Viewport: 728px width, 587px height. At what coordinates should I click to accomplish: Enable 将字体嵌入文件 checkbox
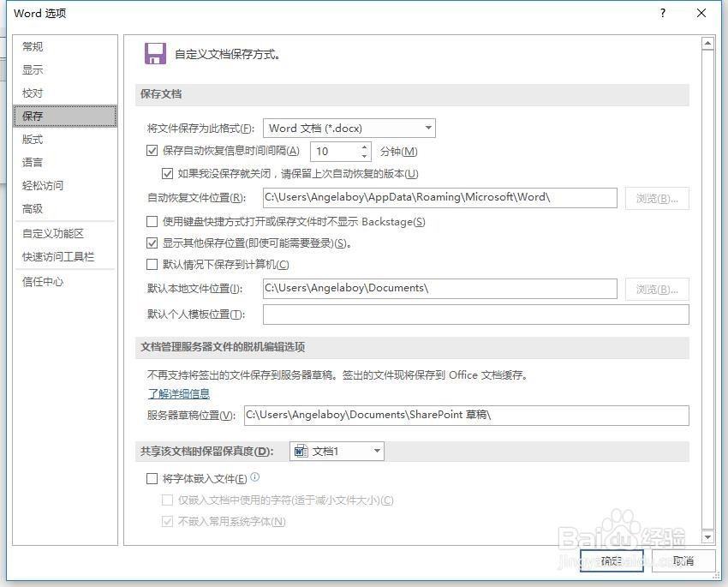[x=152, y=478]
